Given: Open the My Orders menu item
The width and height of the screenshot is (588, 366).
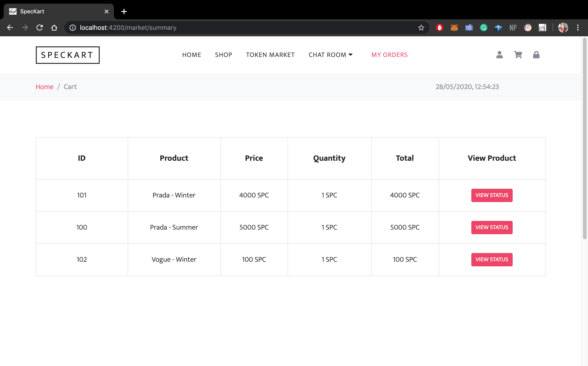Looking at the screenshot, I should 389,55.
